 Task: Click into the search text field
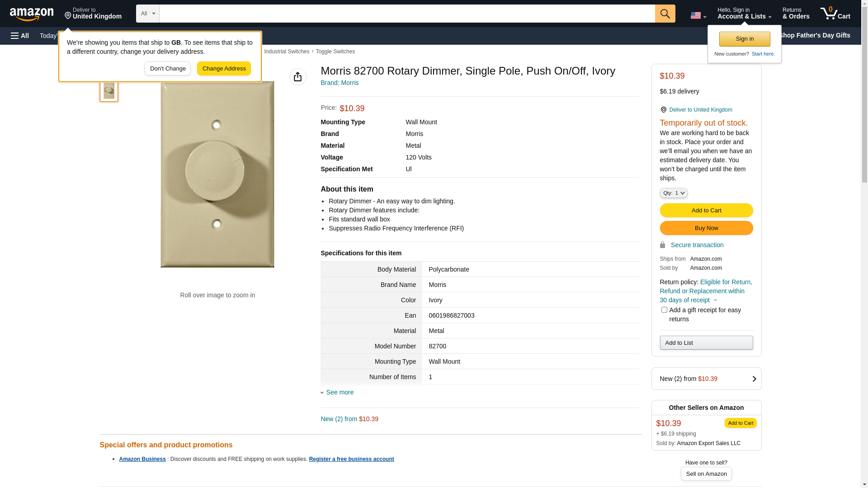pos(407,14)
